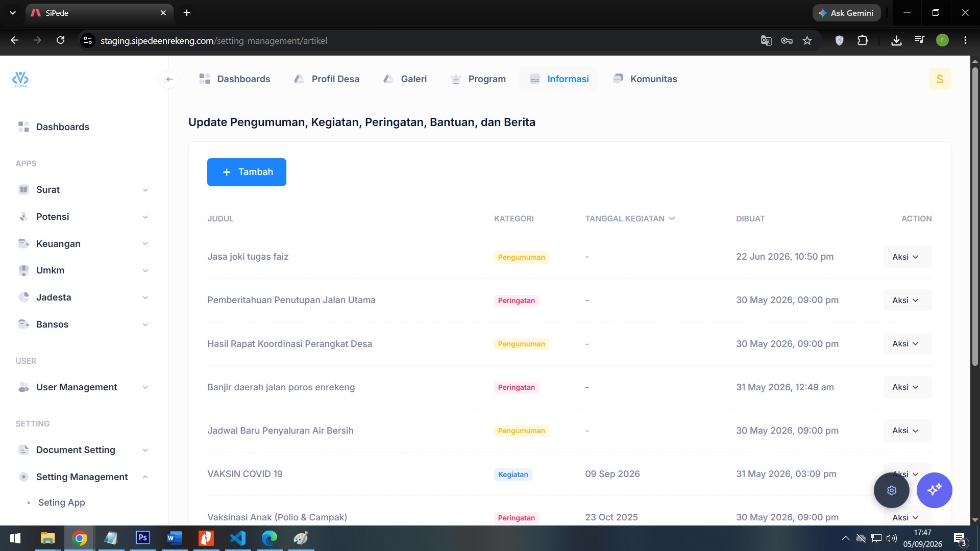Click the page vertical scrollbar
The height and width of the screenshot is (551, 980).
975,216
